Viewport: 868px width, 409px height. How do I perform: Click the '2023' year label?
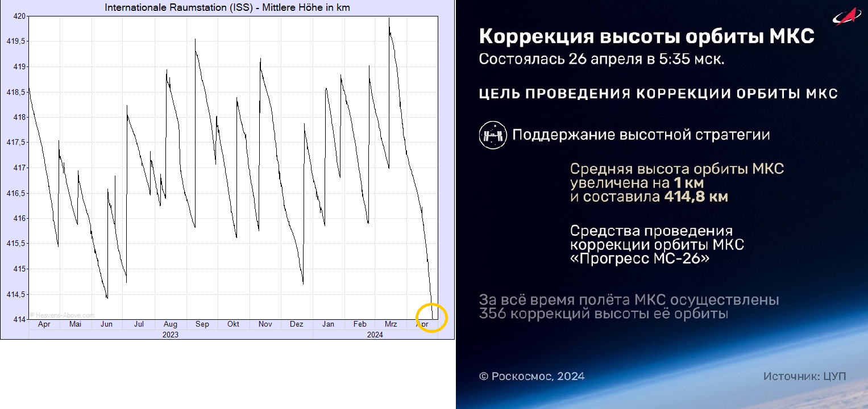pos(171,335)
